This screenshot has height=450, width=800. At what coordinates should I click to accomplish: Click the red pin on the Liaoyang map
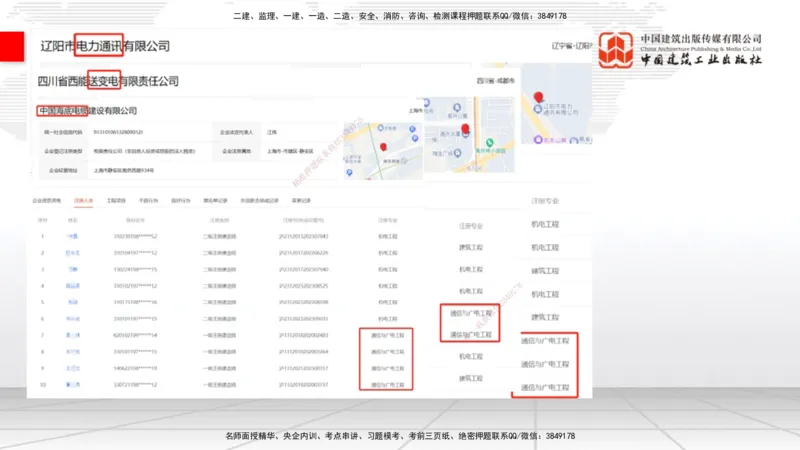tap(538, 96)
